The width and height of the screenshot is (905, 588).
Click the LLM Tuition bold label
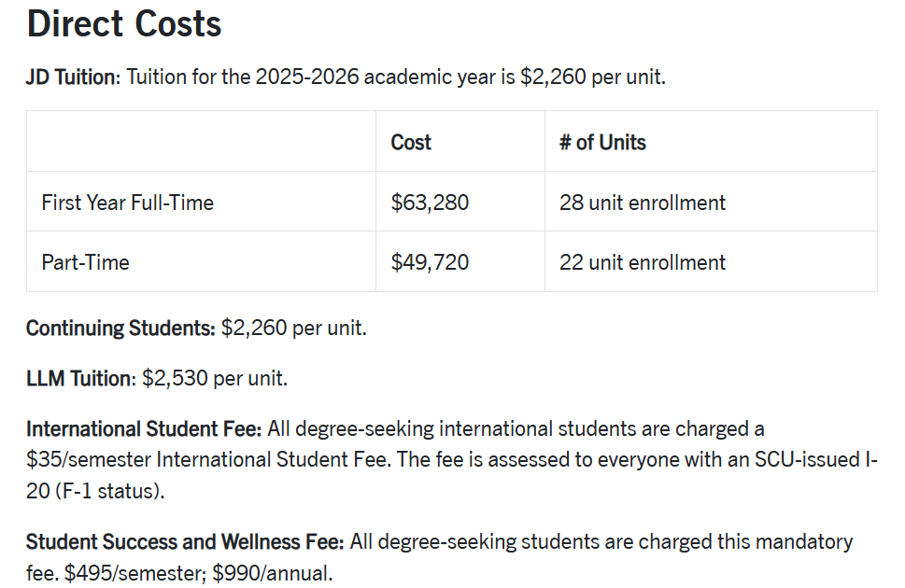(x=81, y=379)
